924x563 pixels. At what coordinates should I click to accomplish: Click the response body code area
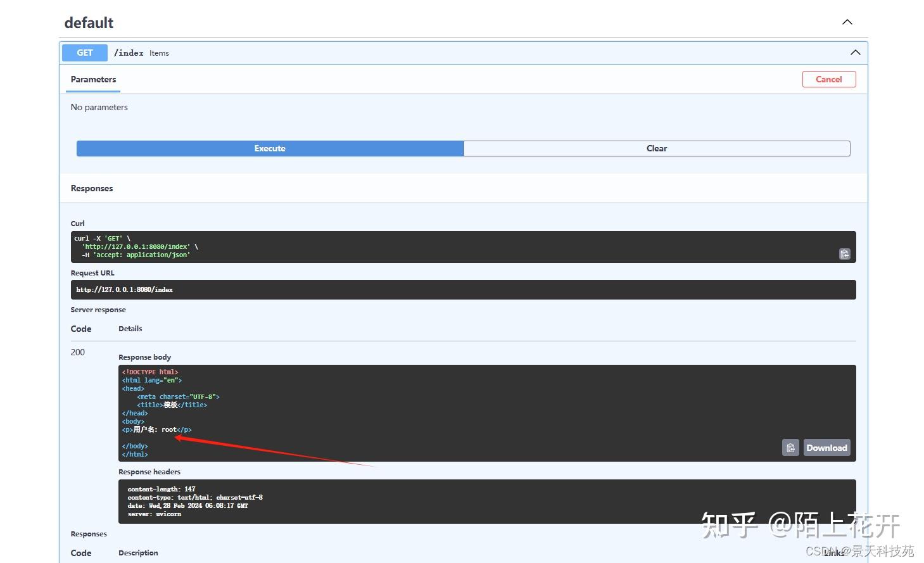point(487,413)
